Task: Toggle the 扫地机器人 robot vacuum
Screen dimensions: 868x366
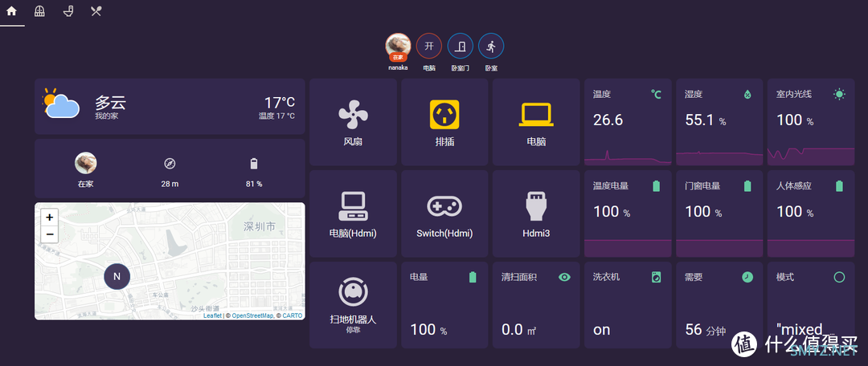Action: coord(353,305)
